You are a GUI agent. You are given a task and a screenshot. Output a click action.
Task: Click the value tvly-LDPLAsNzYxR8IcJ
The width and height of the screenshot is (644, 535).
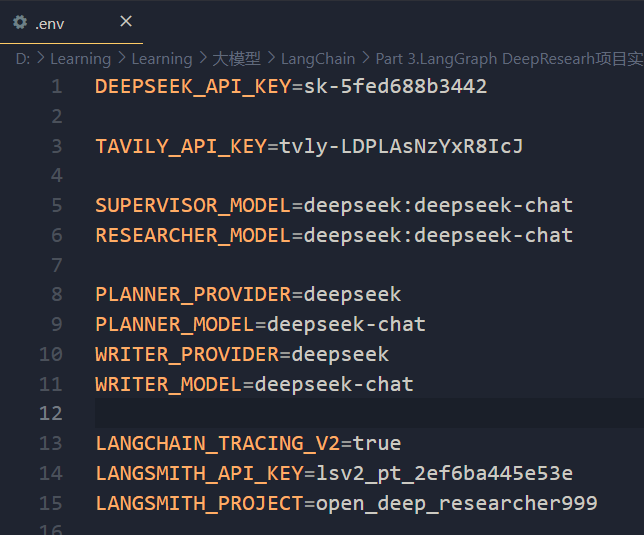(x=401, y=147)
